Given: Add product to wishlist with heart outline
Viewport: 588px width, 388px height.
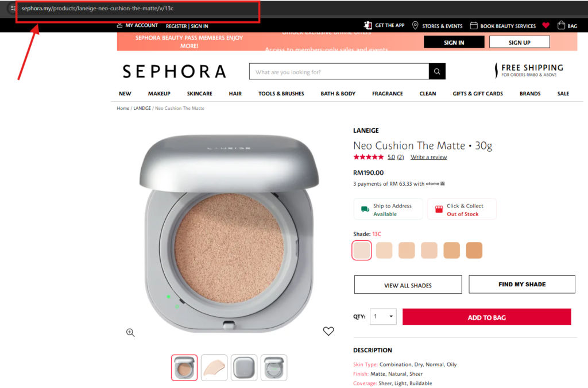Looking at the screenshot, I should point(328,331).
